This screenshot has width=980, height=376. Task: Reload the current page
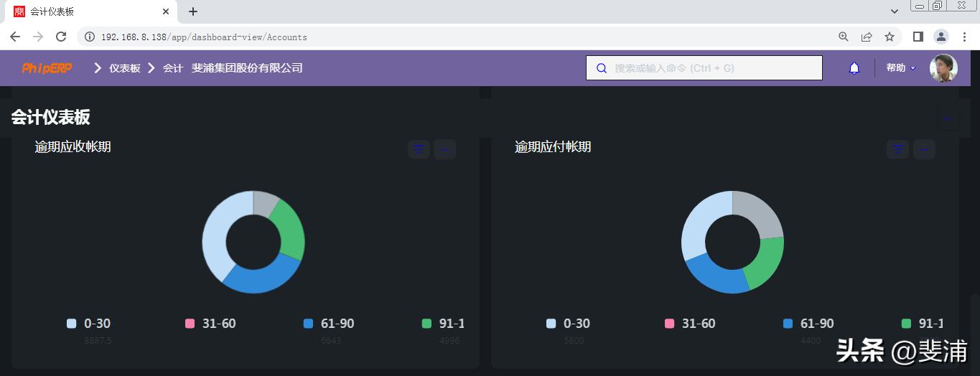(x=61, y=37)
